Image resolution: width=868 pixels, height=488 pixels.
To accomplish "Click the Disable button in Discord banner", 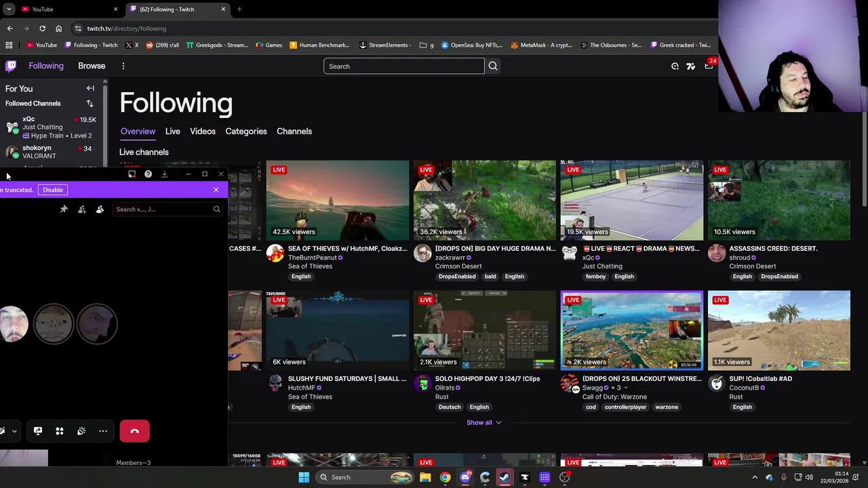I will (x=53, y=190).
